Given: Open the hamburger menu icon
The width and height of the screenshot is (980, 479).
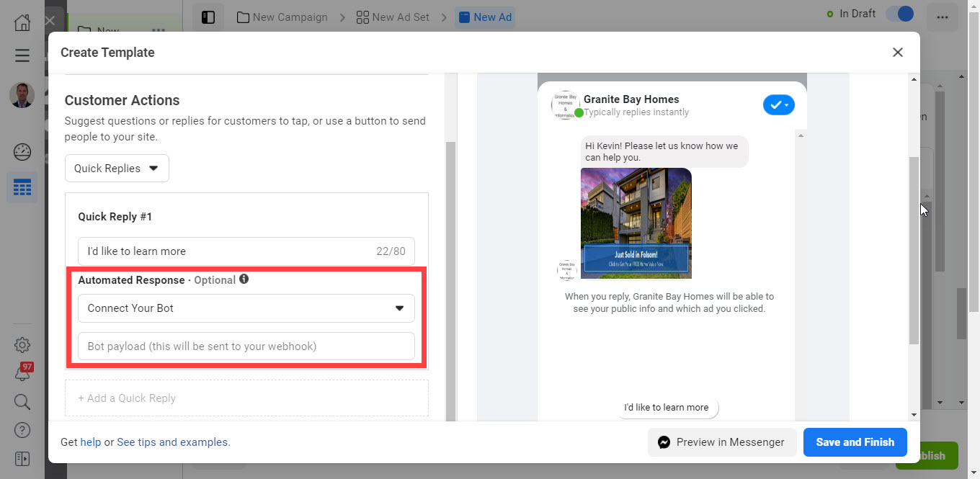Looking at the screenshot, I should (x=22, y=55).
